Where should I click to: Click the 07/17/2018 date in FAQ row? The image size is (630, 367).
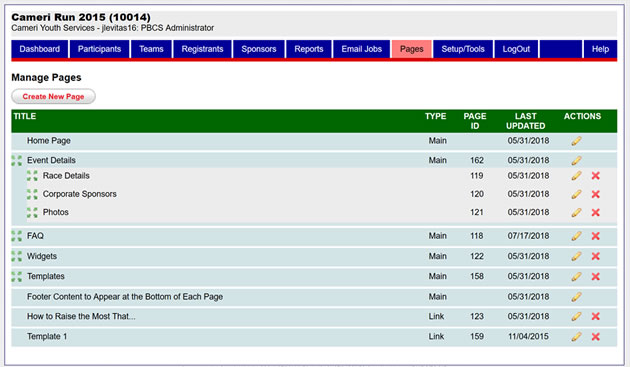528,236
